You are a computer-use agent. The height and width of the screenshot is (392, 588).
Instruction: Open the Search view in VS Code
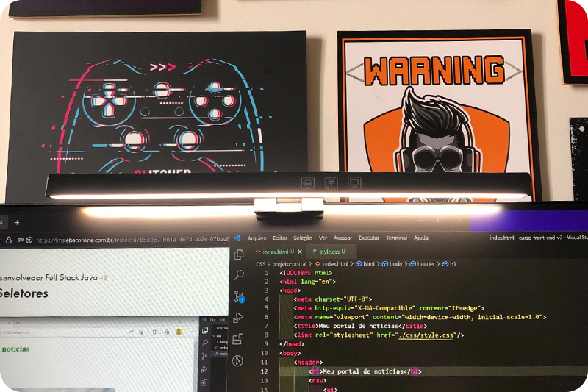(239, 275)
